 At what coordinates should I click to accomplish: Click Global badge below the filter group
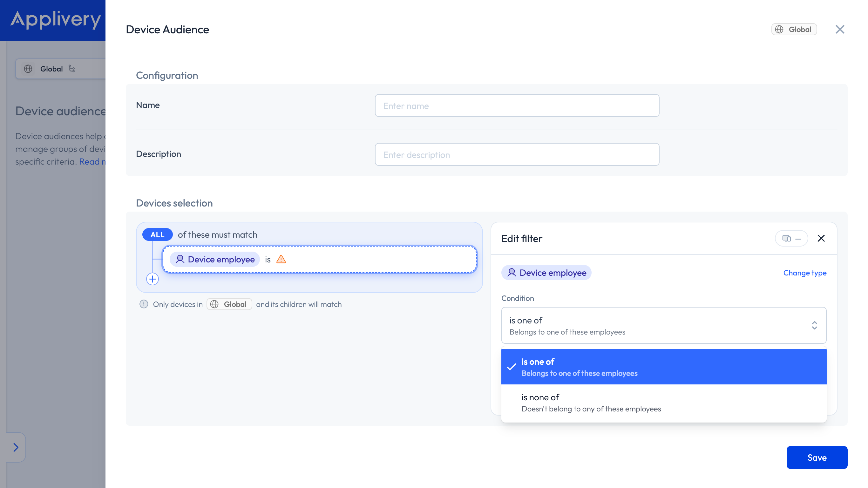tap(229, 304)
